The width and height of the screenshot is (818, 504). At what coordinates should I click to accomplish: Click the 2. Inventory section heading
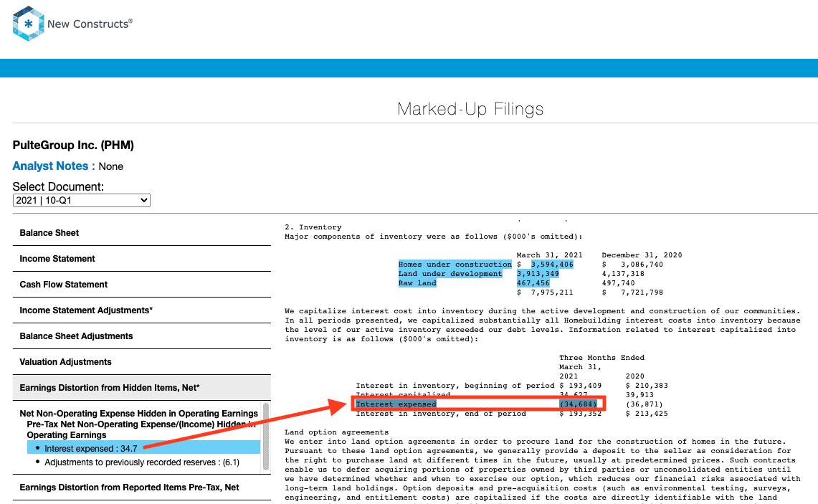313,227
